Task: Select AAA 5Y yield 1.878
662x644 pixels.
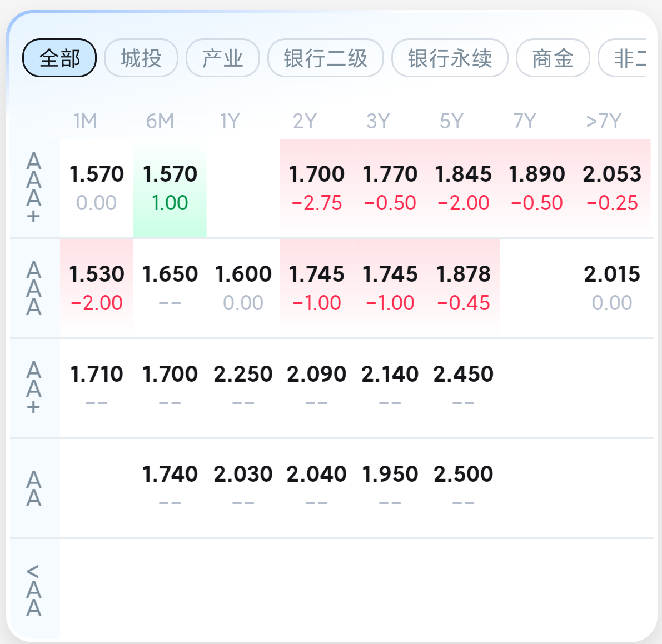Action: click(x=463, y=288)
